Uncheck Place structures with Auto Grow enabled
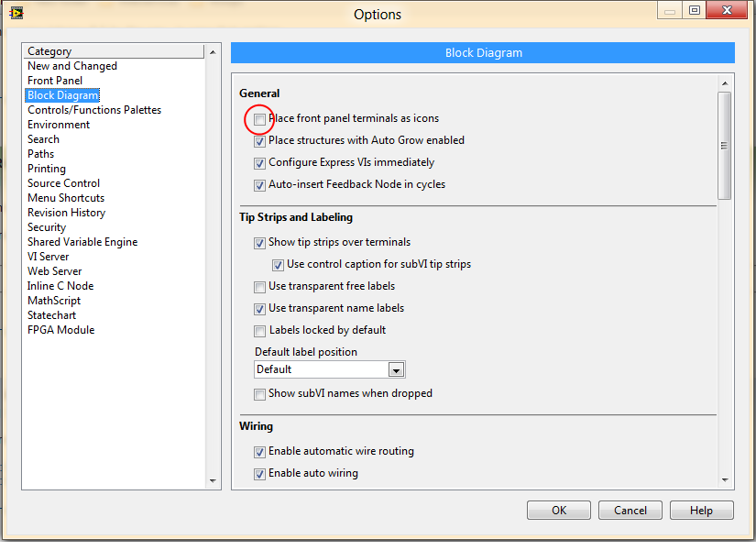The image size is (756, 550). point(259,141)
